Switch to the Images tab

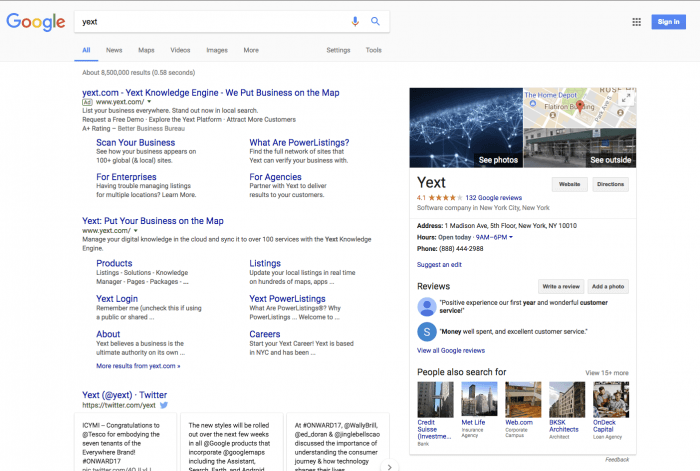click(216, 50)
